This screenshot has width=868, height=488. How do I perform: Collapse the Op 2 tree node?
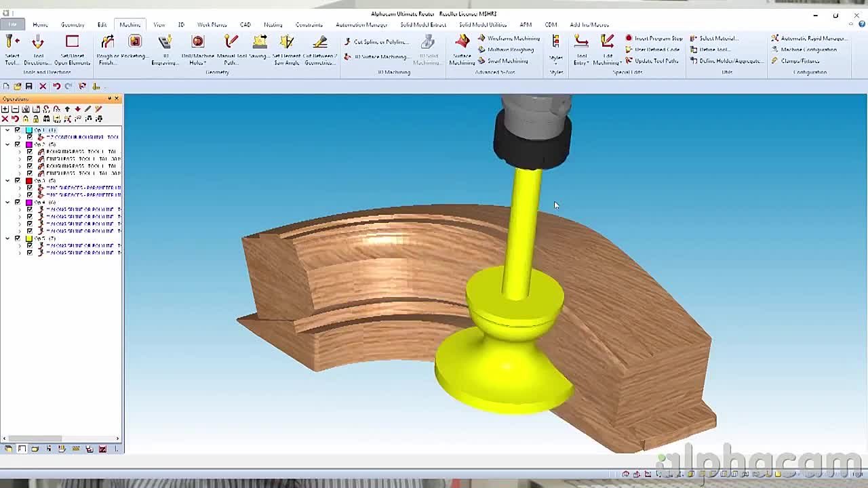(x=7, y=144)
